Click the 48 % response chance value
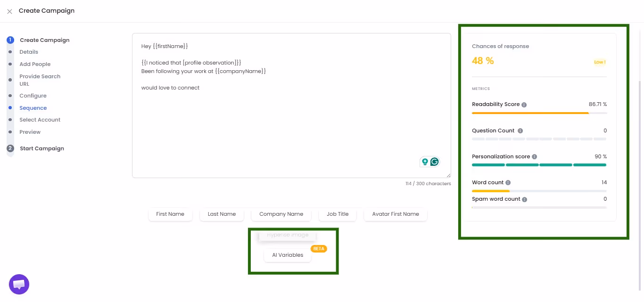This screenshot has width=644, height=302. [x=483, y=61]
